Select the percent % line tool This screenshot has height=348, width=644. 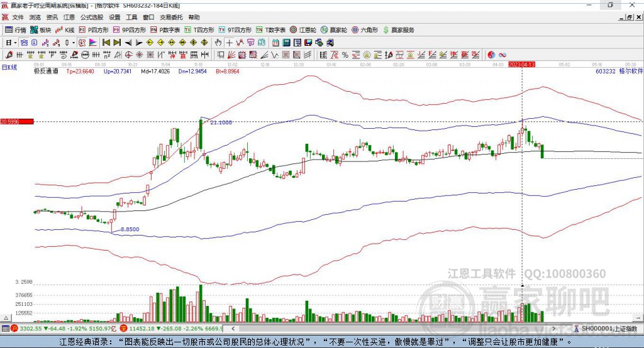[345, 55]
